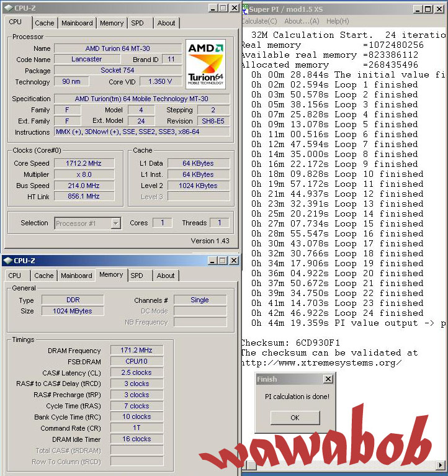Click the CPU-Z app icon in top window title
Image resolution: width=448 pixels, height=476 pixels.
coord(9,8)
